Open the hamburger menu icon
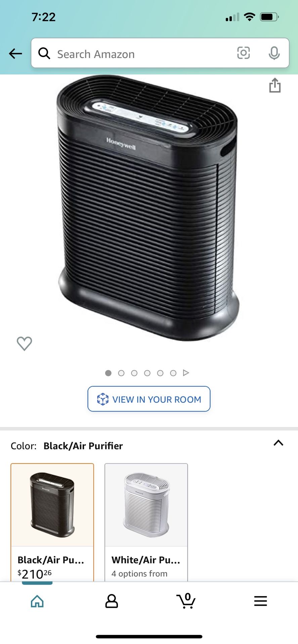This screenshot has width=298, height=644. coord(260,601)
